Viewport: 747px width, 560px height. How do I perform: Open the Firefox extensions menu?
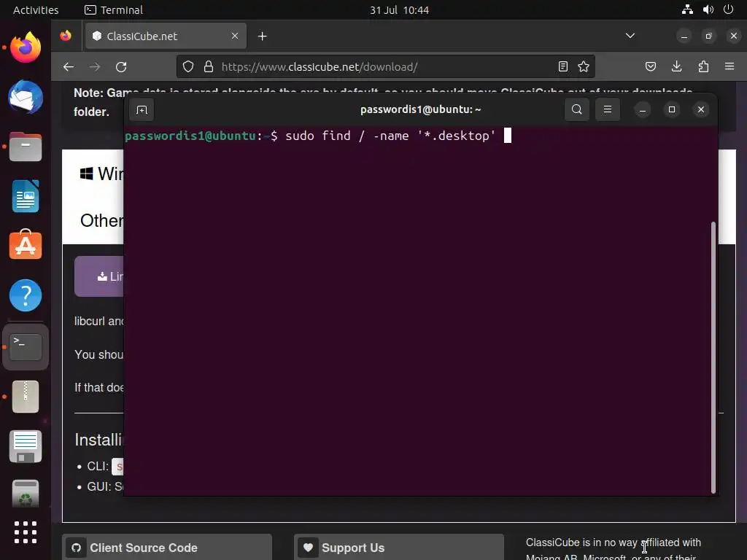pos(703,66)
